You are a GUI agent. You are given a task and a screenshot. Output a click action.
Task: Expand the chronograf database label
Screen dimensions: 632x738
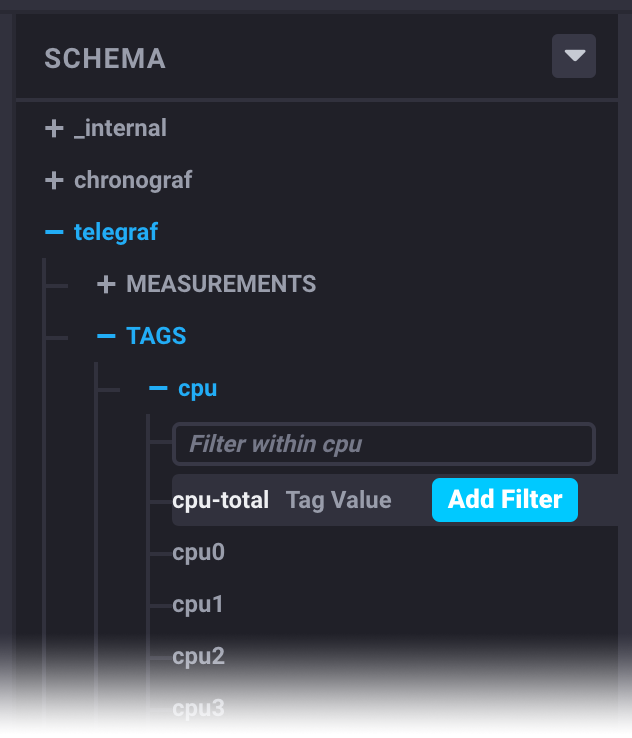point(133,180)
